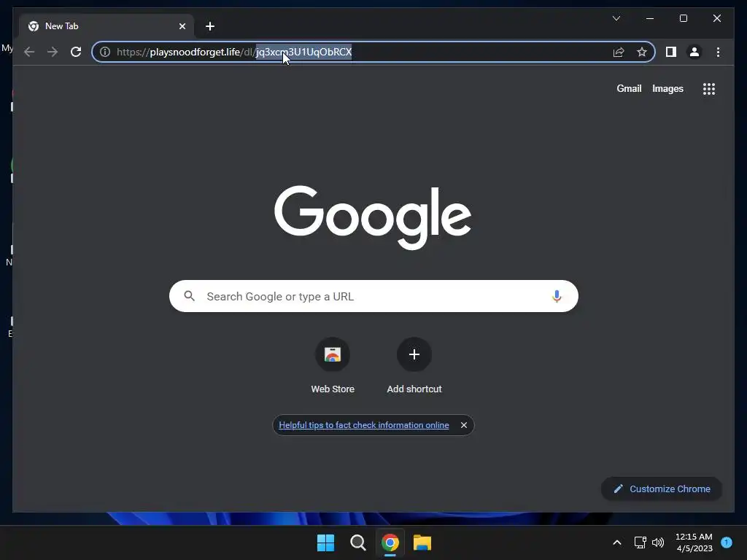Viewport: 747px width, 560px height.
Task: Open network status tray icon
Action: click(640, 542)
